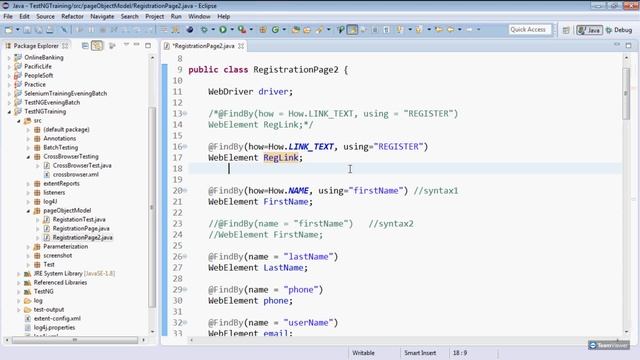Close the RegistrationPage2.java editor tab
Image resolution: width=640 pixels, height=360 pixels.
(241, 46)
